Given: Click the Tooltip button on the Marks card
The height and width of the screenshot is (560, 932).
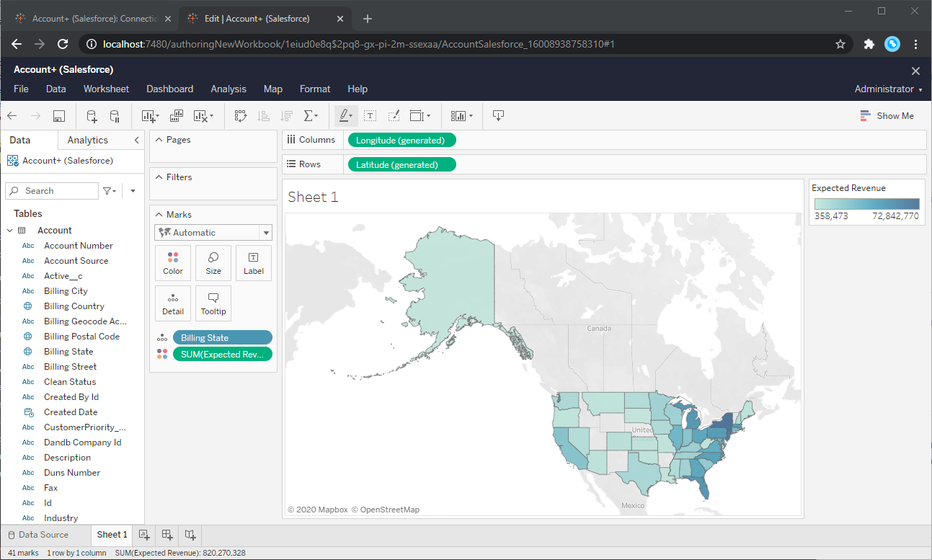Looking at the screenshot, I should pyautogui.click(x=213, y=303).
